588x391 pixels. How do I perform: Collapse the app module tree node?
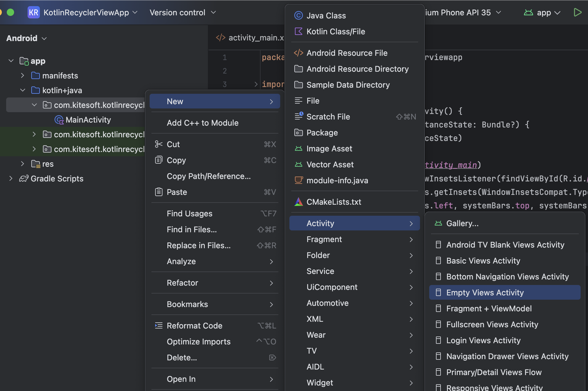tap(11, 61)
